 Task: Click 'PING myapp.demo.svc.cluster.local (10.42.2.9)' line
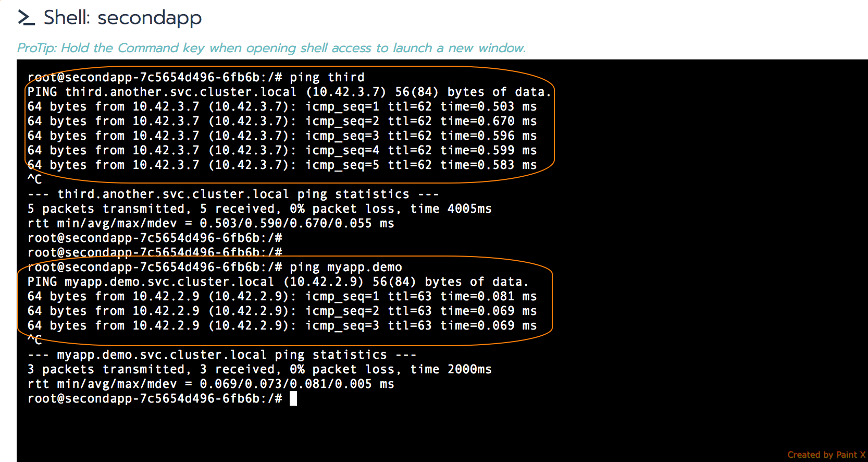coord(278,282)
